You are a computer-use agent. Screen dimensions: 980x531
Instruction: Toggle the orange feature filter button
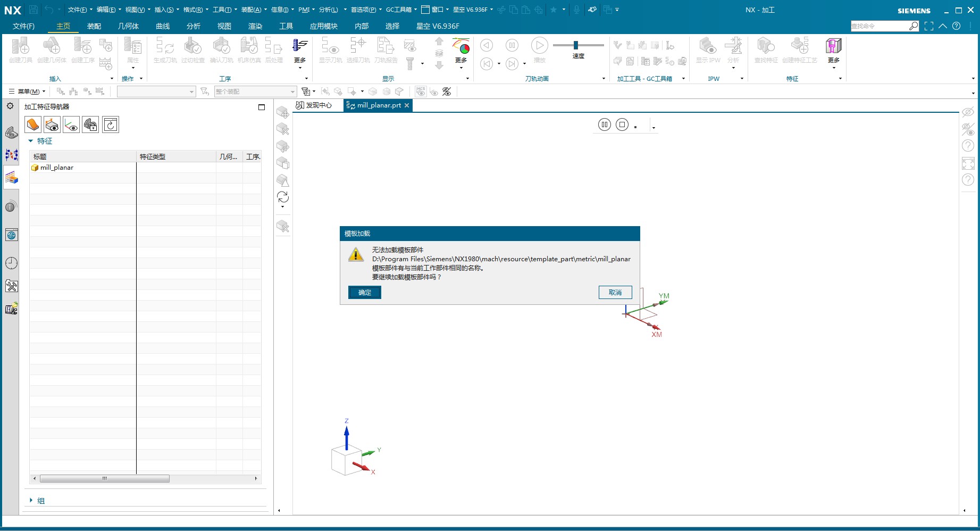click(33, 125)
